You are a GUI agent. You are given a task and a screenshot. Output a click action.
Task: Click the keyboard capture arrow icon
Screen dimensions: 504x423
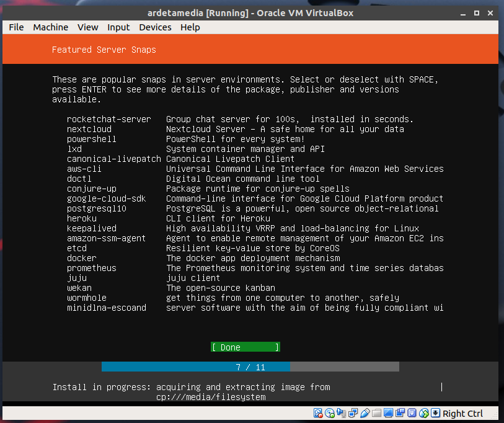435,414
